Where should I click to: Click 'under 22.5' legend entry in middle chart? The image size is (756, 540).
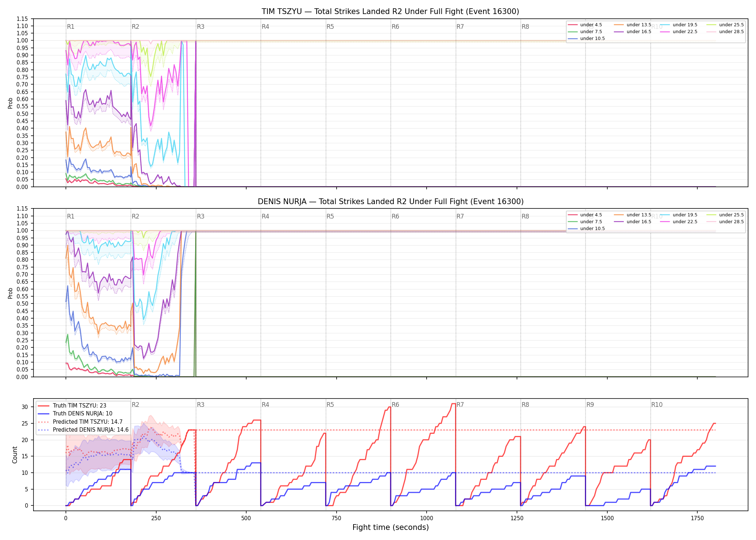tap(679, 222)
